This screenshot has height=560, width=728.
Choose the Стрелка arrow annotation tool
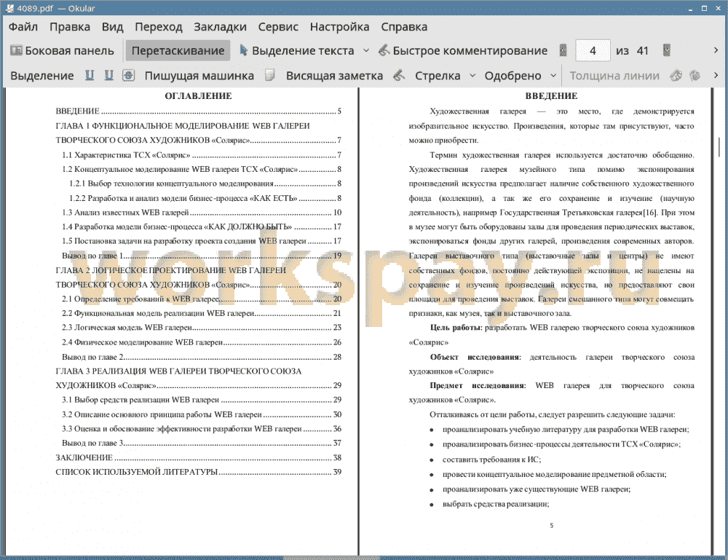point(438,76)
